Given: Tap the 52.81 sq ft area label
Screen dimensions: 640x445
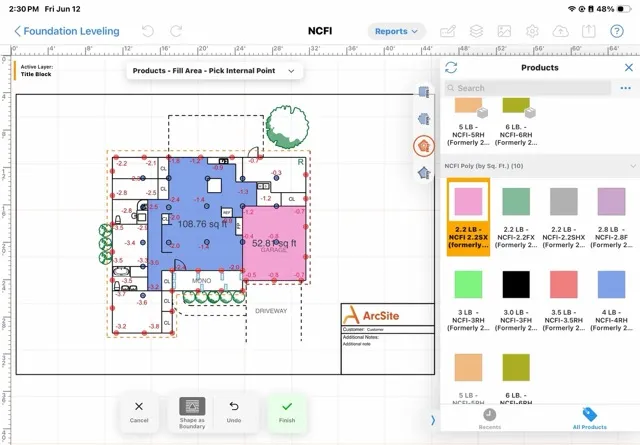Looking at the screenshot, I should pyautogui.click(x=274, y=243).
